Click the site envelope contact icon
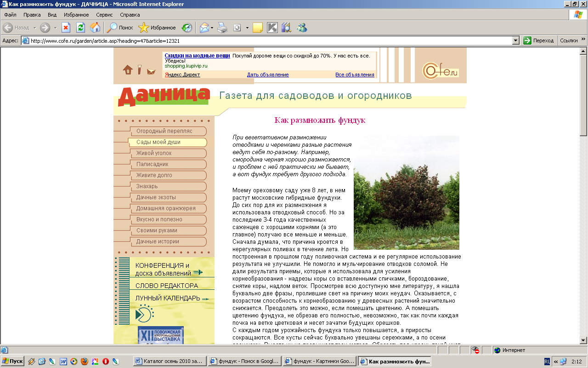Screen dimensions: 588x368 tap(151, 71)
